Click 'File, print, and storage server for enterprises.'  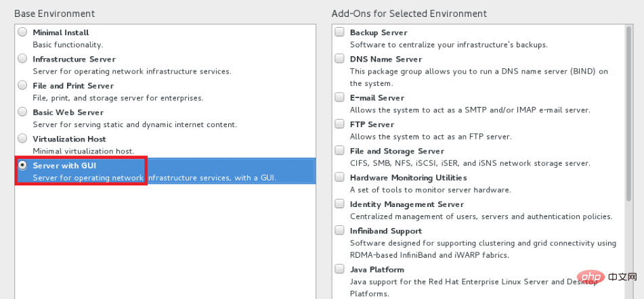click(118, 98)
